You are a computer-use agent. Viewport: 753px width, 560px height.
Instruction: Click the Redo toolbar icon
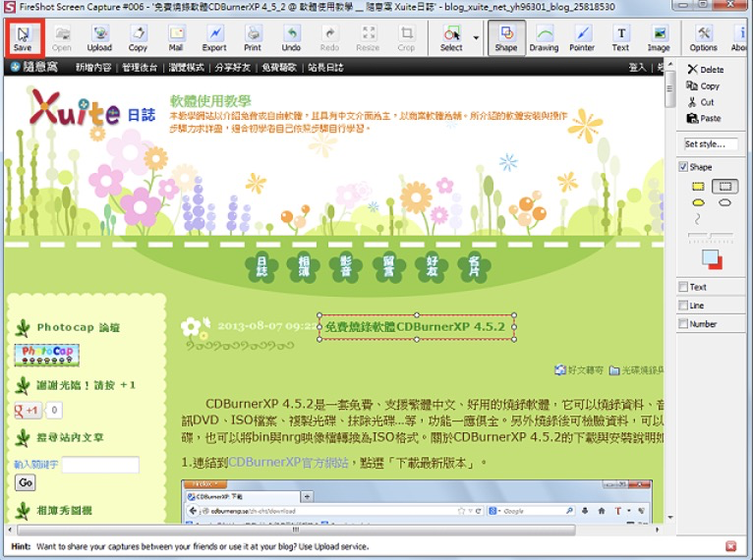(329, 38)
